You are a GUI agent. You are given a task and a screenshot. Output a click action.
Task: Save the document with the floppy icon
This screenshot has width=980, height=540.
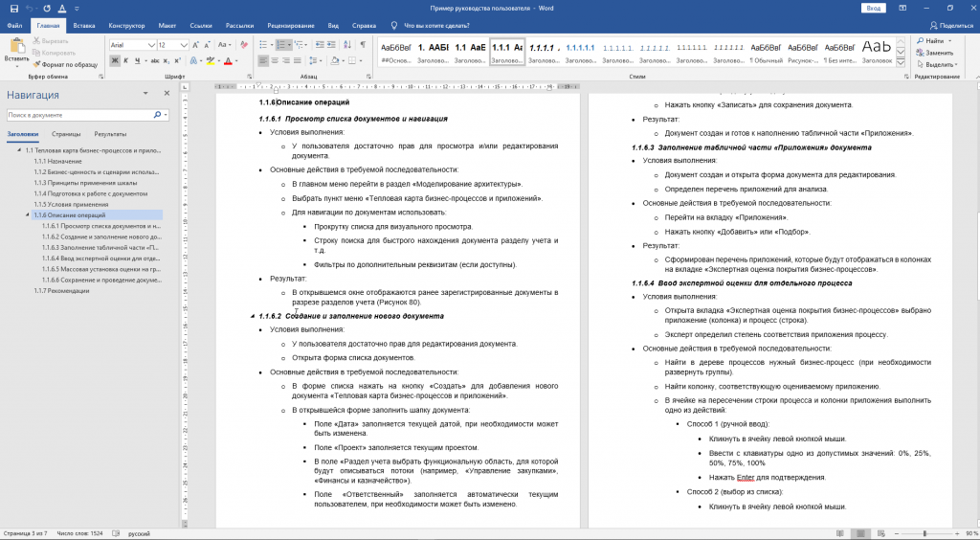click(x=13, y=8)
